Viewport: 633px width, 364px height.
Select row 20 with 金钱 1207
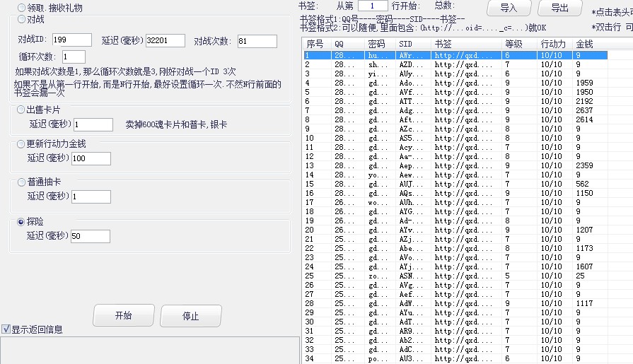tap(455, 230)
